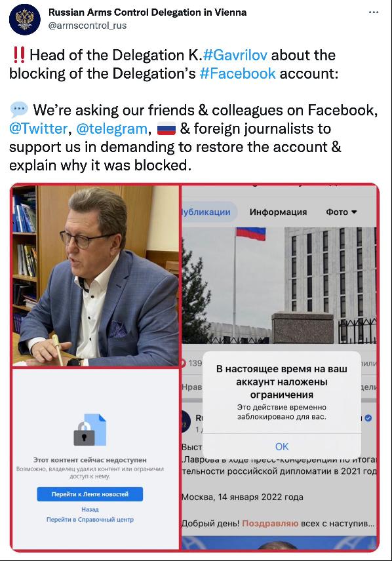Click the red double exclamation emoji
Image resolution: width=392 pixels, height=561 pixels.
click(18, 55)
